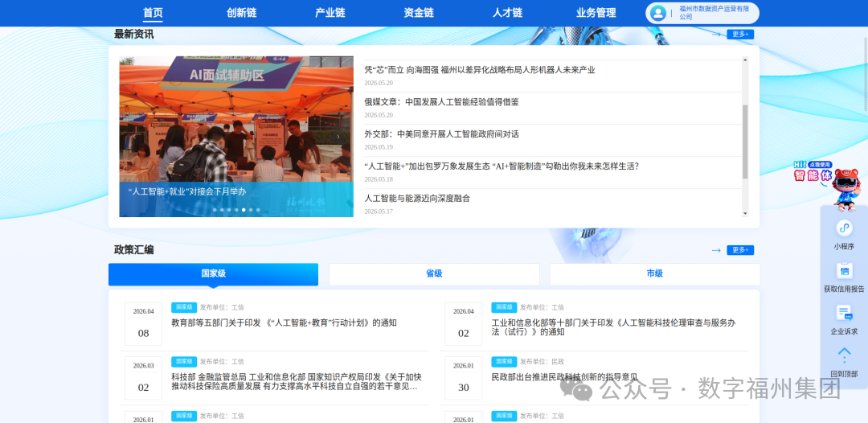
Task: Click the news list vertical scrollbar thumb
Action: (x=745, y=142)
